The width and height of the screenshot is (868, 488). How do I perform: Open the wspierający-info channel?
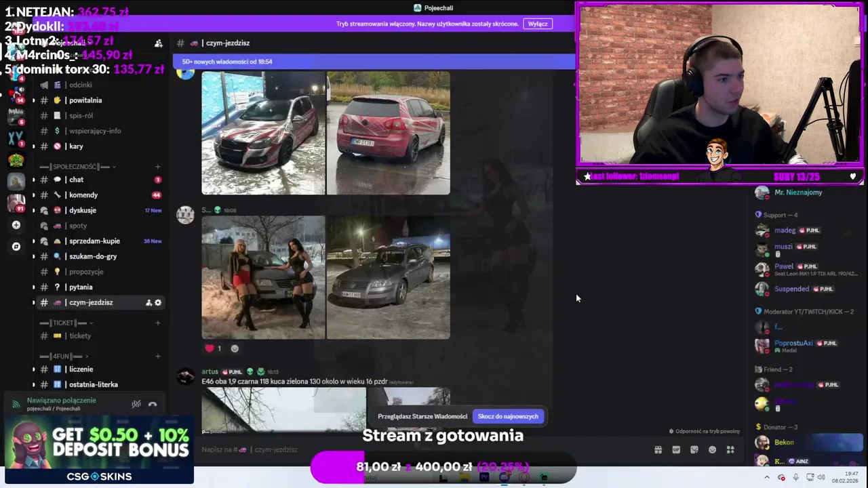point(100,131)
